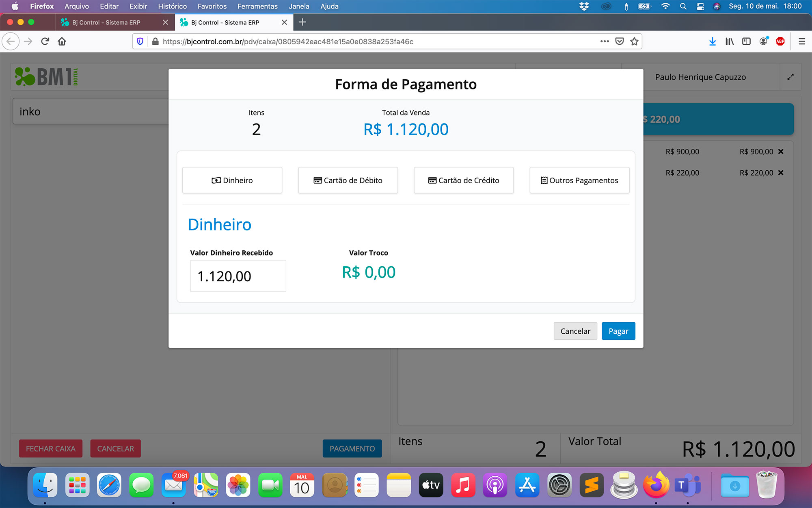The height and width of the screenshot is (508, 812).
Task: Click the Adblock Plus ABP icon
Action: pyautogui.click(x=780, y=41)
